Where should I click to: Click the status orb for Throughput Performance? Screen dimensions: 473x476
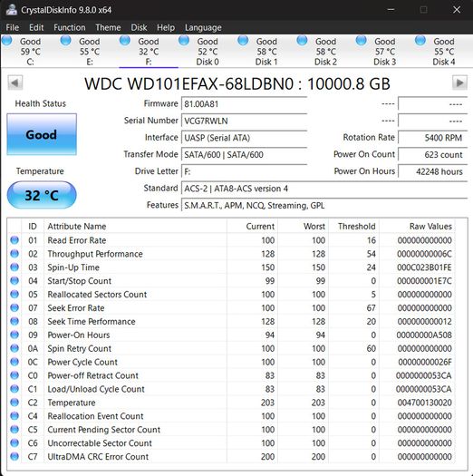click(14, 254)
